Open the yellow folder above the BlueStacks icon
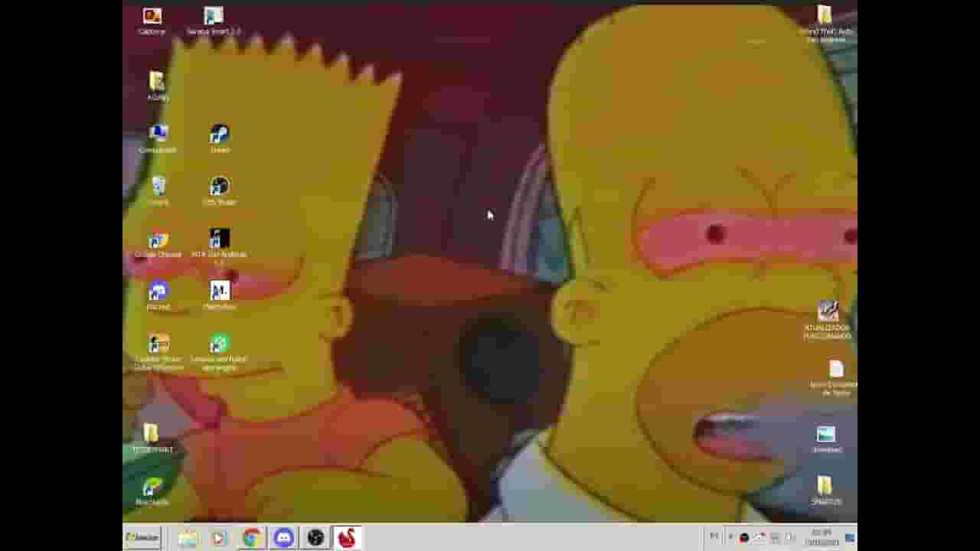The width and height of the screenshot is (980, 551). [152, 439]
